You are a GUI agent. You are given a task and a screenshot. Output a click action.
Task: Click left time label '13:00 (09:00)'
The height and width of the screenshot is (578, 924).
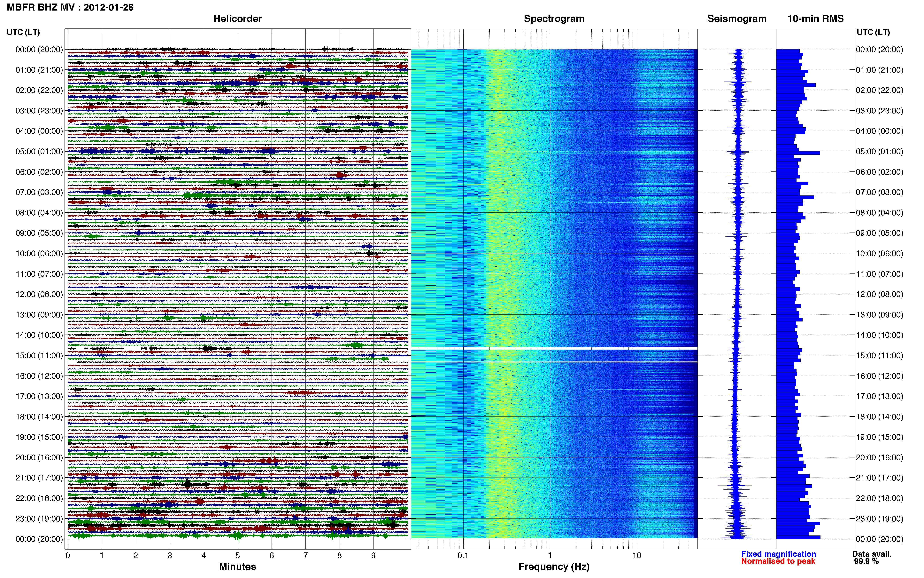tap(39, 315)
